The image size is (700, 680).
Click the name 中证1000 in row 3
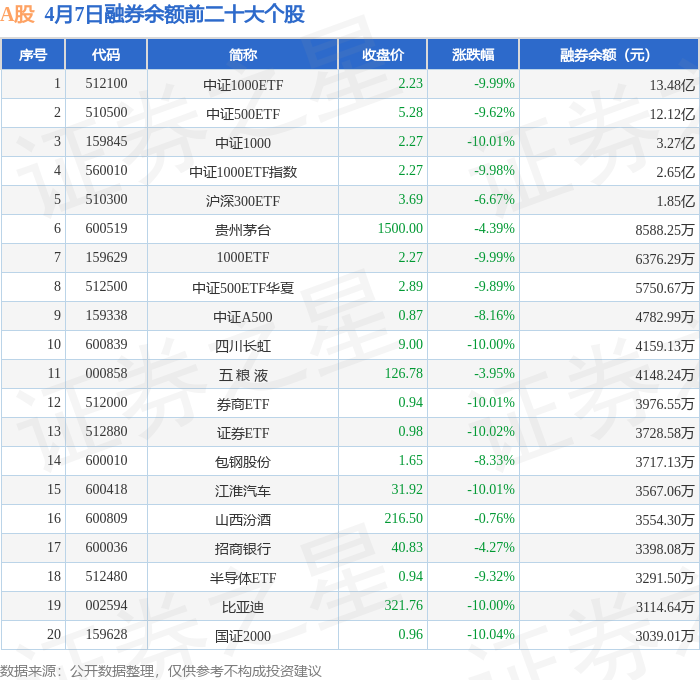pos(243,143)
